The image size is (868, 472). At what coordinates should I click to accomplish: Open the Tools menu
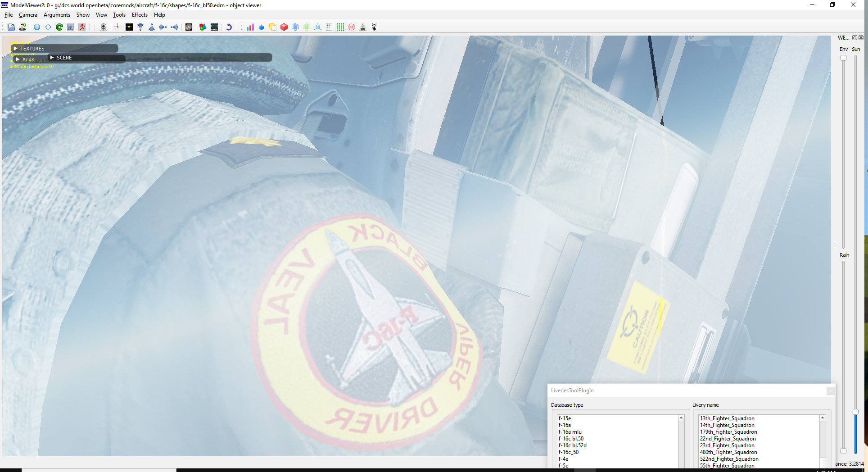[x=119, y=15]
